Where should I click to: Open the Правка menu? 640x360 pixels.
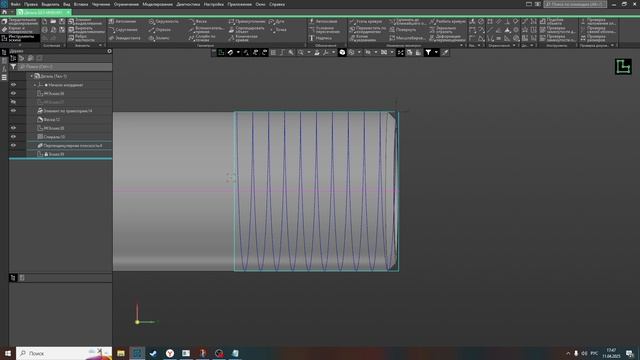pyautogui.click(x=31, y=4)
